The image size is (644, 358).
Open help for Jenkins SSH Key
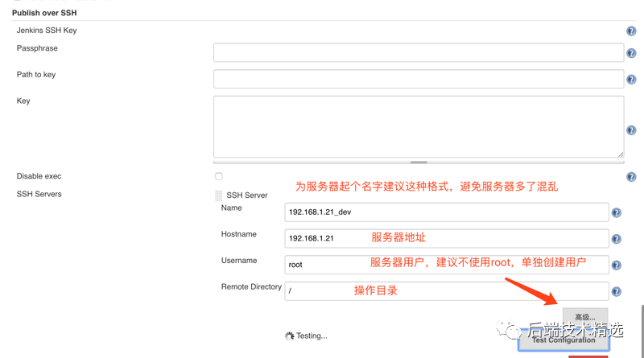click(631, 31)
